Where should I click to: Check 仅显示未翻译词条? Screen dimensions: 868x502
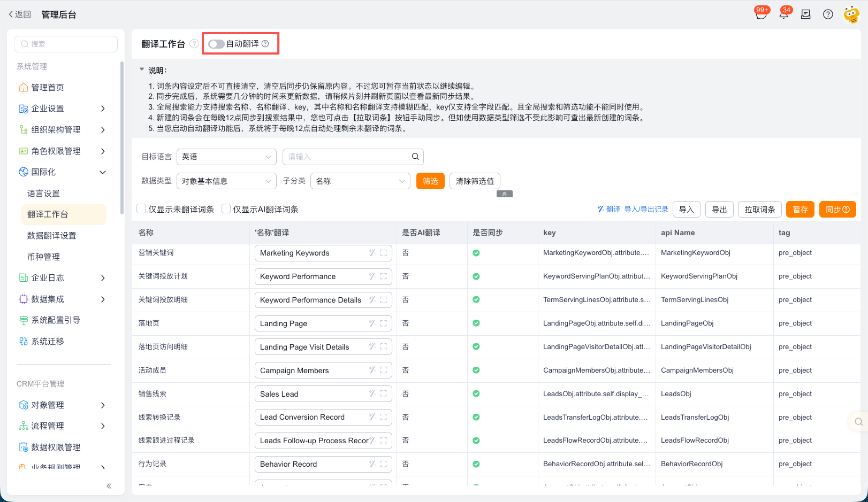pos(141,209)
